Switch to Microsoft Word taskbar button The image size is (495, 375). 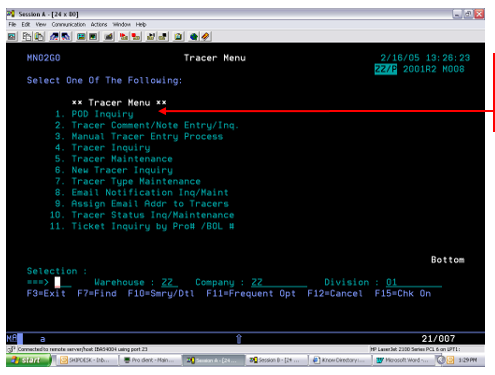tap(403, 360)
